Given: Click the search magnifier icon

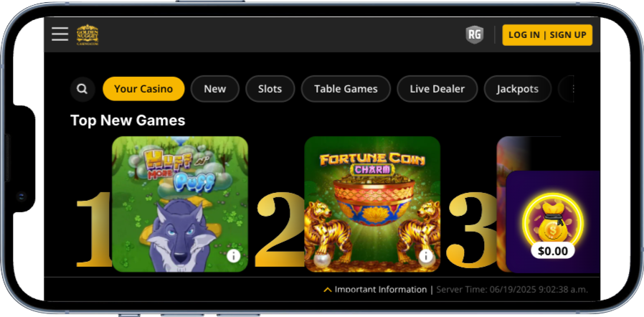Looking at the screenshot, I should click(82, 89).
